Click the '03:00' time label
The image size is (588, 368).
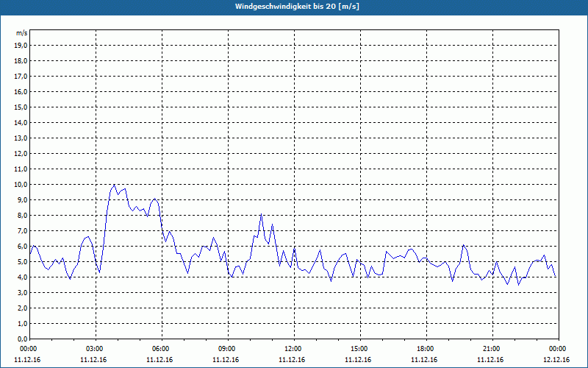tap(96, 349)
